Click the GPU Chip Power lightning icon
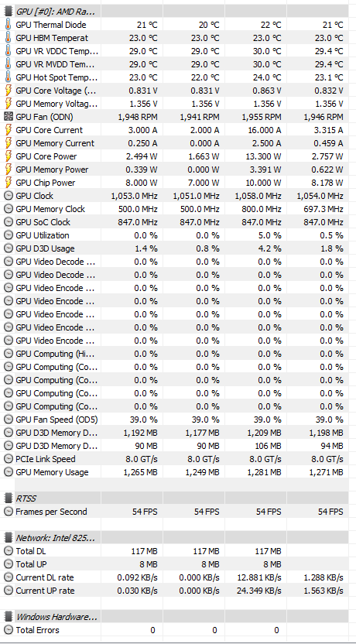Viewport: 356px width, 644px height. tap(9, 183)
